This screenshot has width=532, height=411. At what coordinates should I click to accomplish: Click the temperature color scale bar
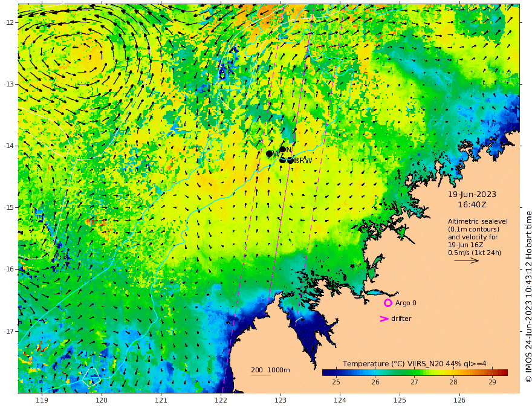(415, 373)
